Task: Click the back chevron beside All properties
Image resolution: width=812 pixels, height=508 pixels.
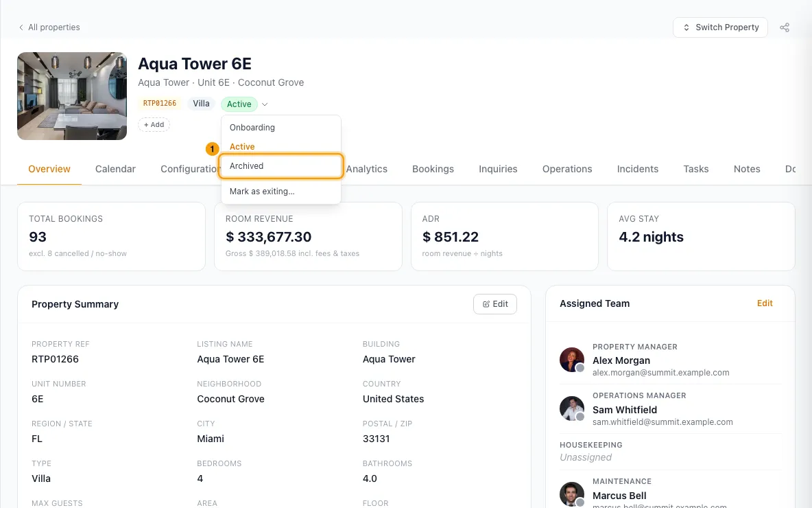Action: 21,27
